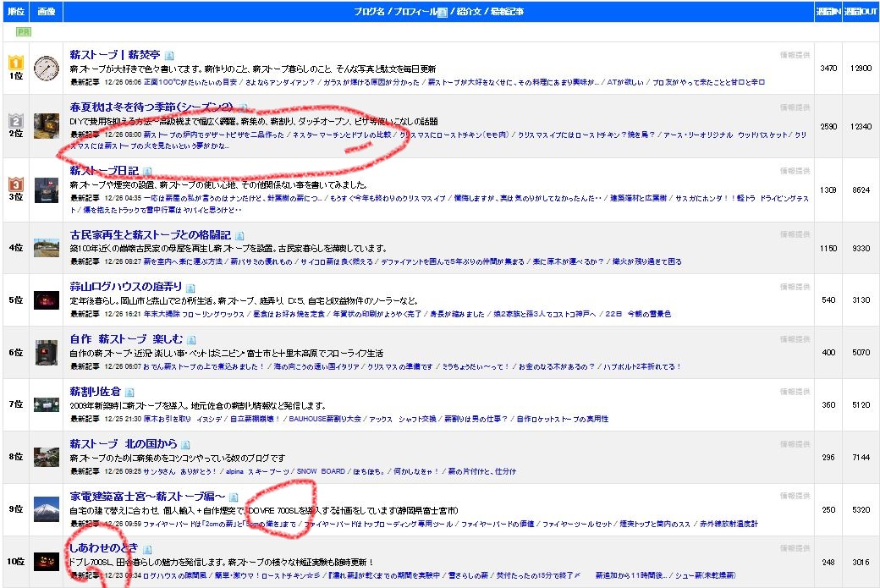Open profile icon beside 薪割り佐倉
The width and height of the screenshot is (880, 588).
[x=129, y=393]
